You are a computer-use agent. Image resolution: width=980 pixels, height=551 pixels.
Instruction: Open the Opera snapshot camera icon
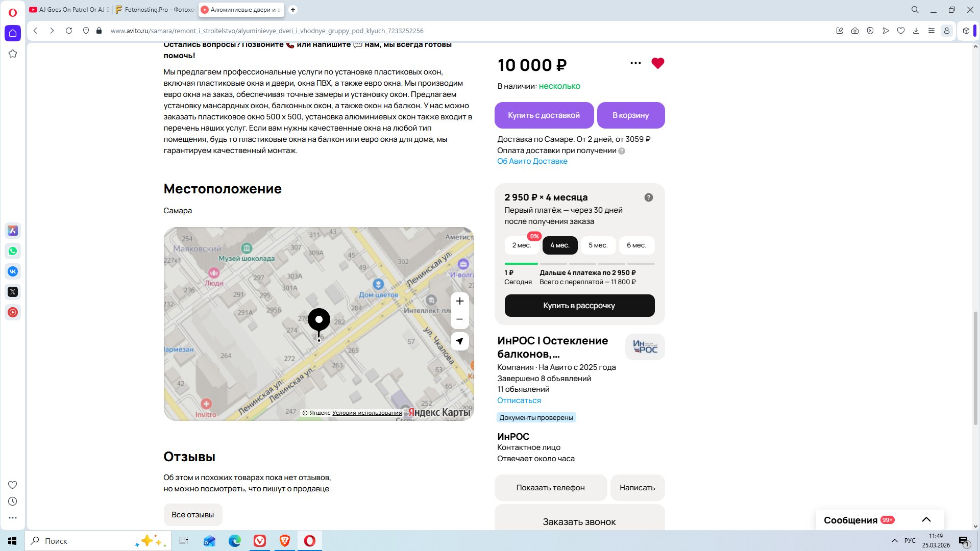coord(855,31)
